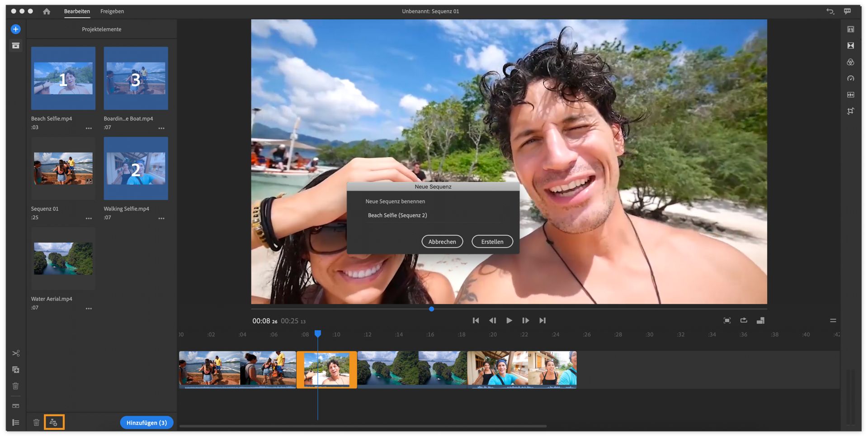
Task: Click the sequence name input field
Action: (433, 215)
